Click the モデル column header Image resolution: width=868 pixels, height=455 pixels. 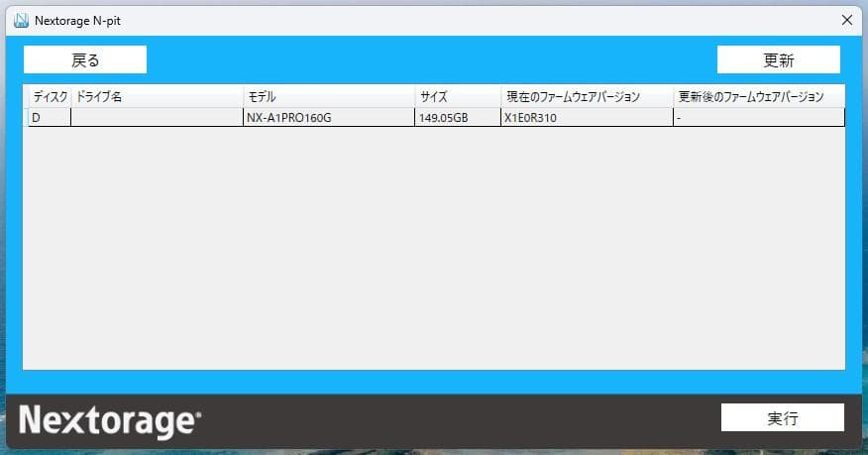[329, 97]
